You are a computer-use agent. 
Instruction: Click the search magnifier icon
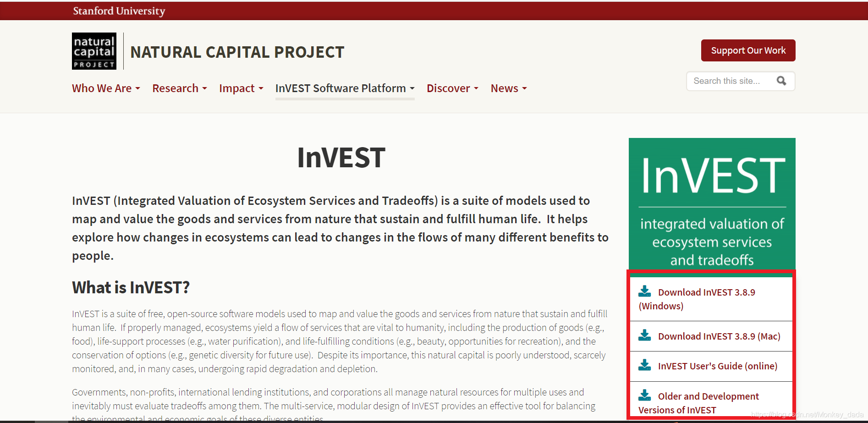point(781,81)
